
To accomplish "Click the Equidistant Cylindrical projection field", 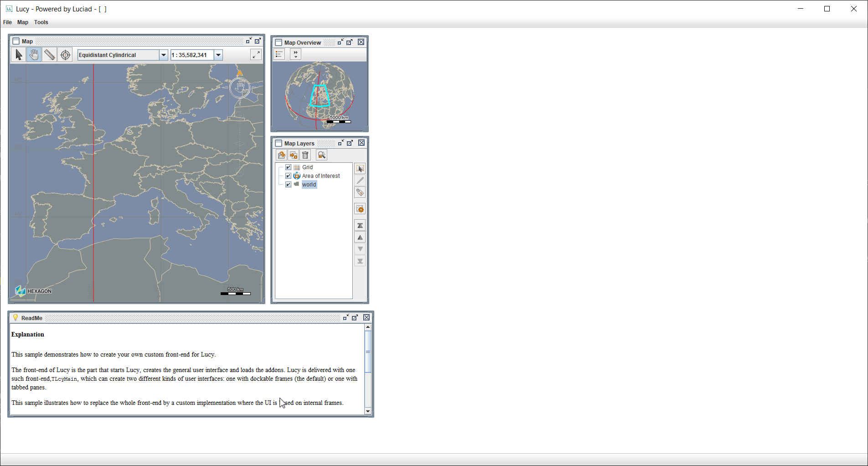I will pos(119,55).
